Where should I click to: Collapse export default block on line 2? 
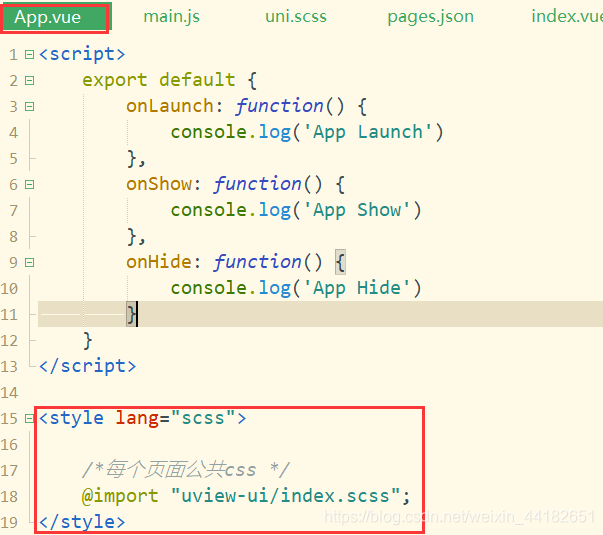click(x=29, y=80)
